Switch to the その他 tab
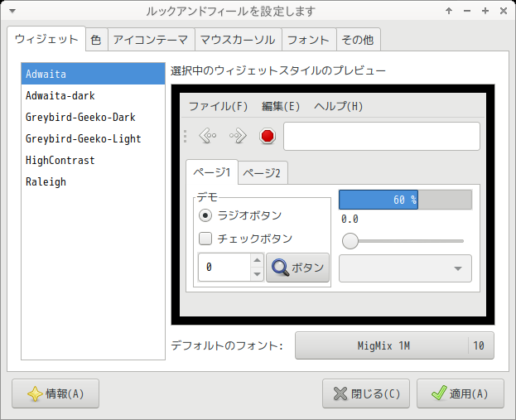The height and width of the screenshot is (420, 516). click(x=358, y=40)
